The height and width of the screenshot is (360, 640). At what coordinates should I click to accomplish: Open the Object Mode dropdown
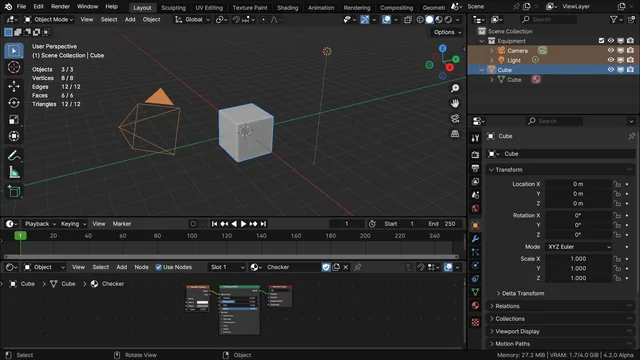click(x=49, y=19)
